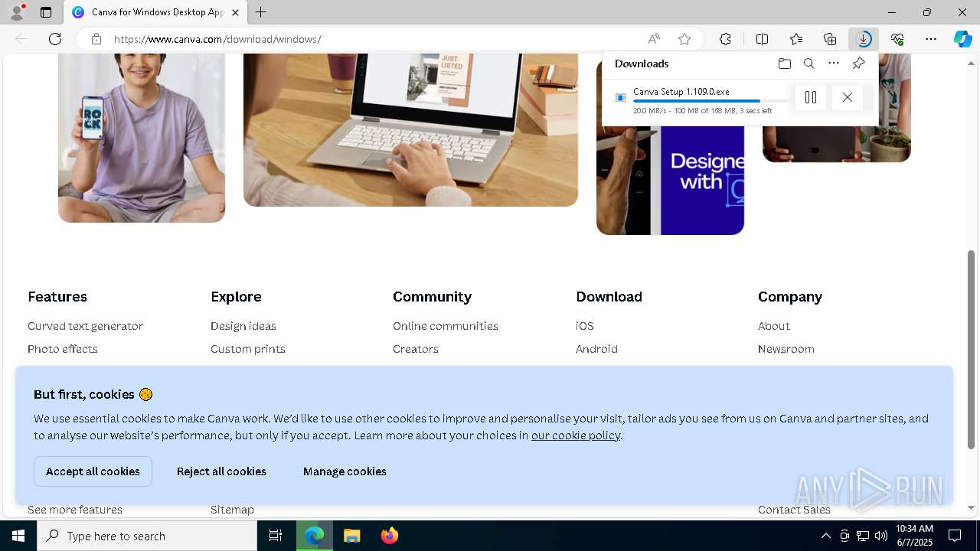Open Task View on taskbar

tap(276, 536)
